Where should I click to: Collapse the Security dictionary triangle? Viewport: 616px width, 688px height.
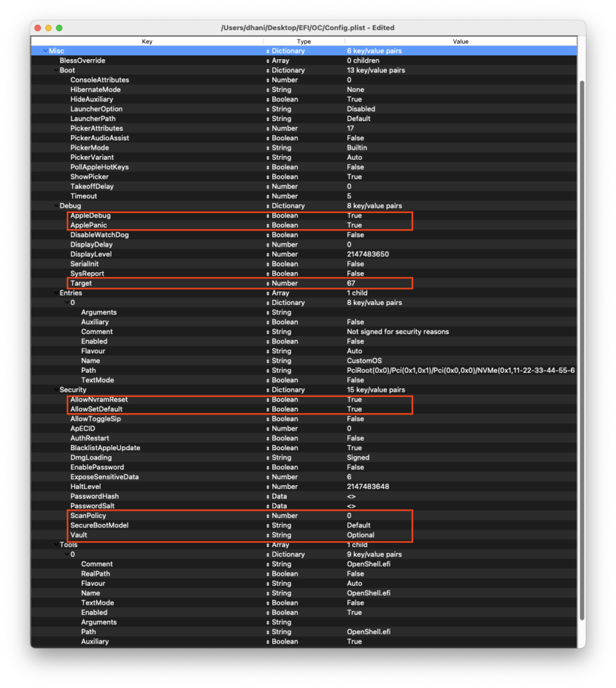tap(56, 390)
